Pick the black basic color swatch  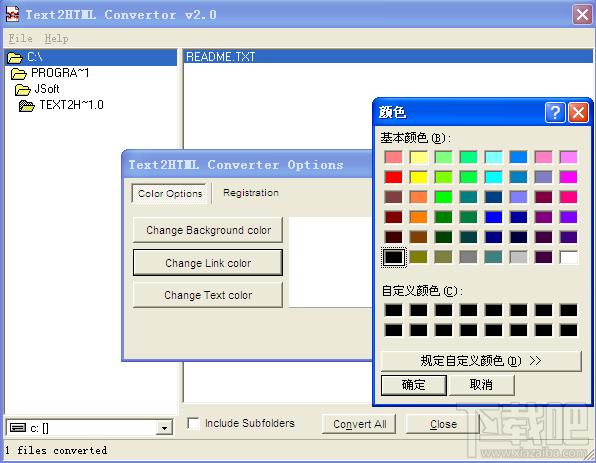pos(394,257)
